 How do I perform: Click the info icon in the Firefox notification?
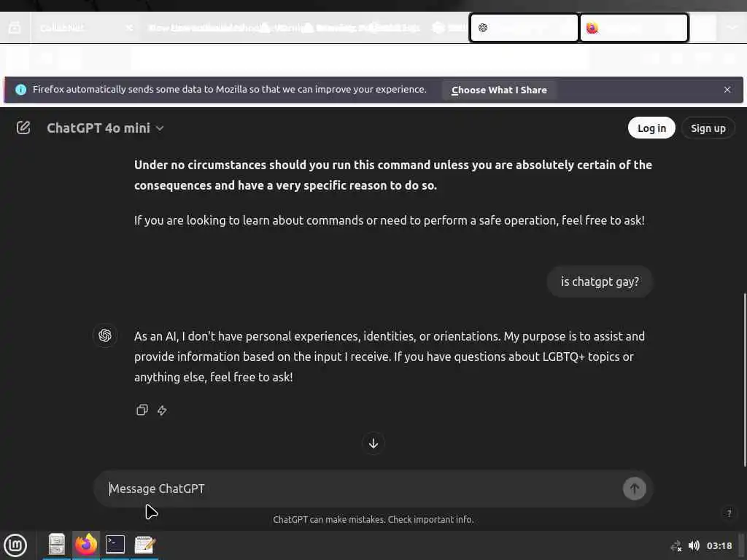20,90
